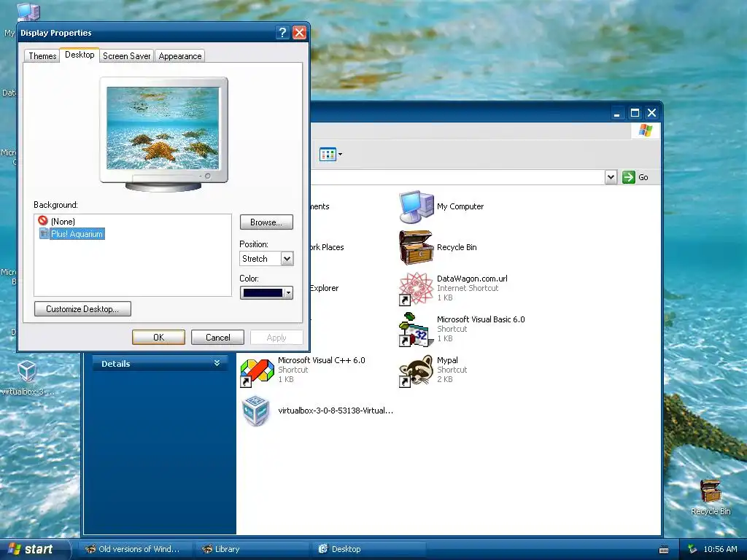Close the Display Properties dialog
747x560 pixels.
pyautogui.click(x=299, y=32)
